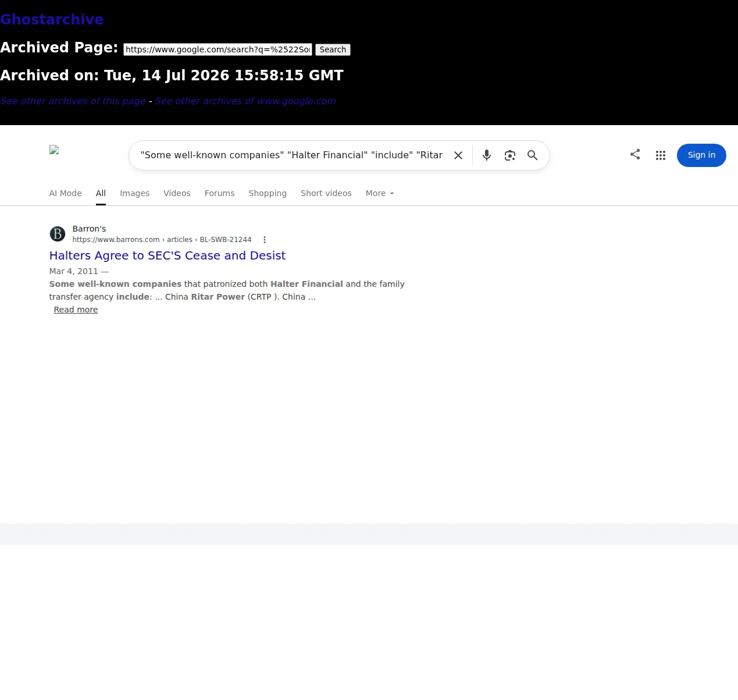738x700 pixels.
Task: Start voice search with the microphone icon
Action: (487, 155)
